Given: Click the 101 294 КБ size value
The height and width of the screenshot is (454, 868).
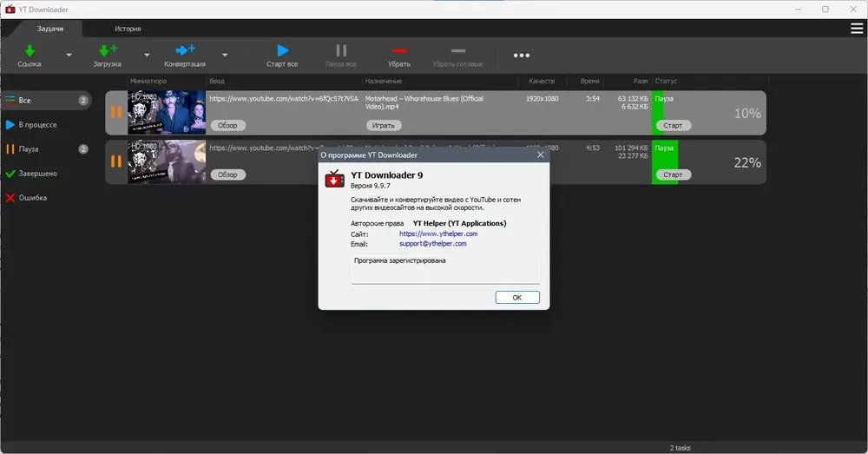Looking at the screenshot, I should pyautogui.click(x=631, y=148).
